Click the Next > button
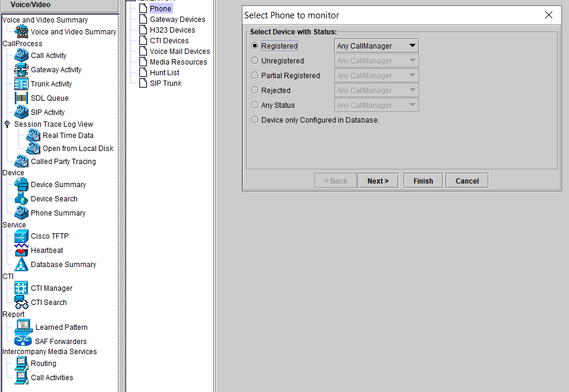569x392 pixels. click(x=378, y=181)
